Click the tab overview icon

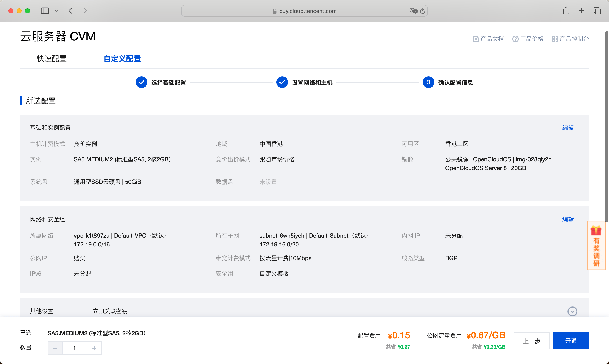click(597, 11)
